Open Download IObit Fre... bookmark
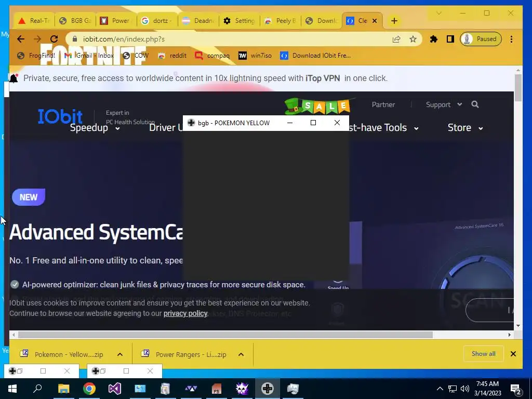 click(x=315, y=55)
